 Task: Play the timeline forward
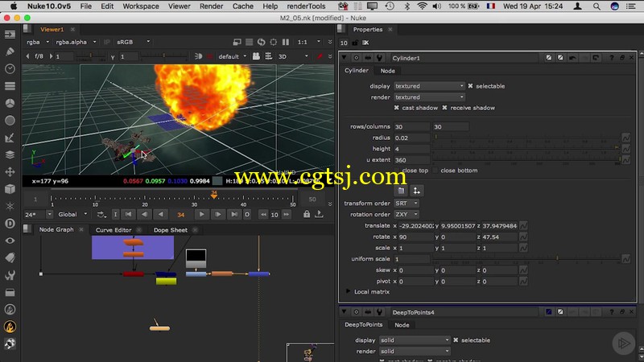tap(201, 214)
